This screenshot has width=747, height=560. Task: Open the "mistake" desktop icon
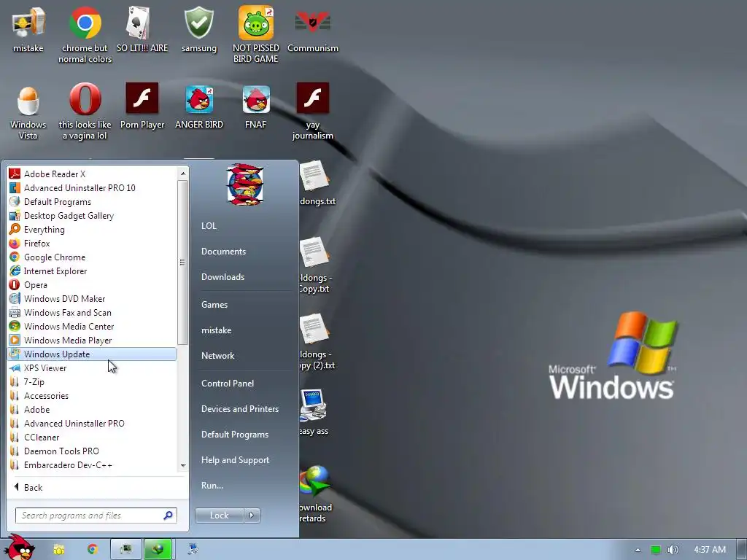[28, 29]
